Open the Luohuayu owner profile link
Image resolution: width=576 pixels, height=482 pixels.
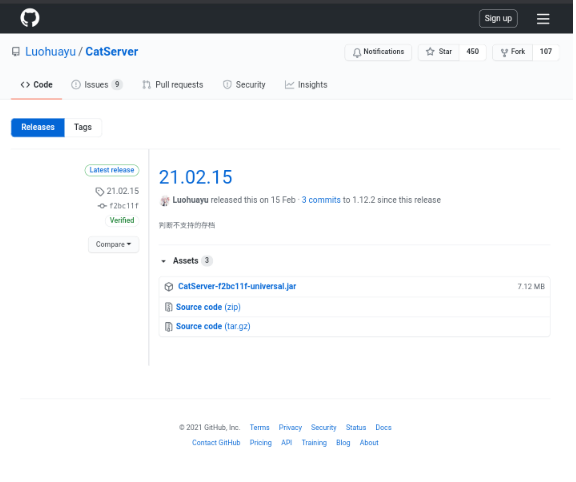(x=50, y=52)
